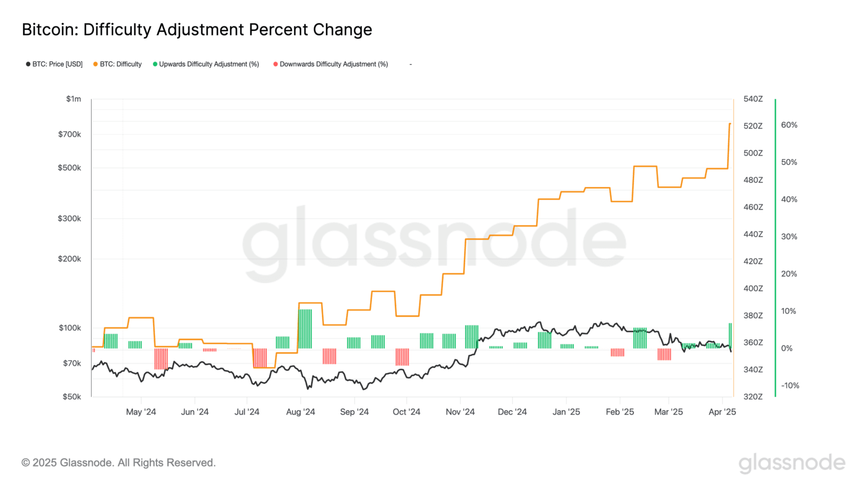
Task: Click the orange BTC Difficulty legend dot
Action: pyautogui.click(x=96, y=64)
